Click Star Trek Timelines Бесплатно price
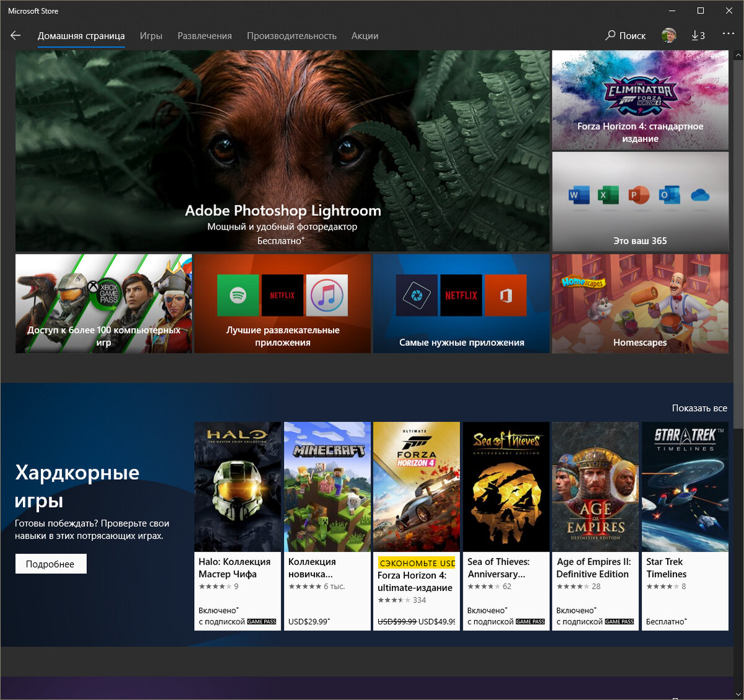Viewport: 744px width, 700px height. (x=666, y=621)
